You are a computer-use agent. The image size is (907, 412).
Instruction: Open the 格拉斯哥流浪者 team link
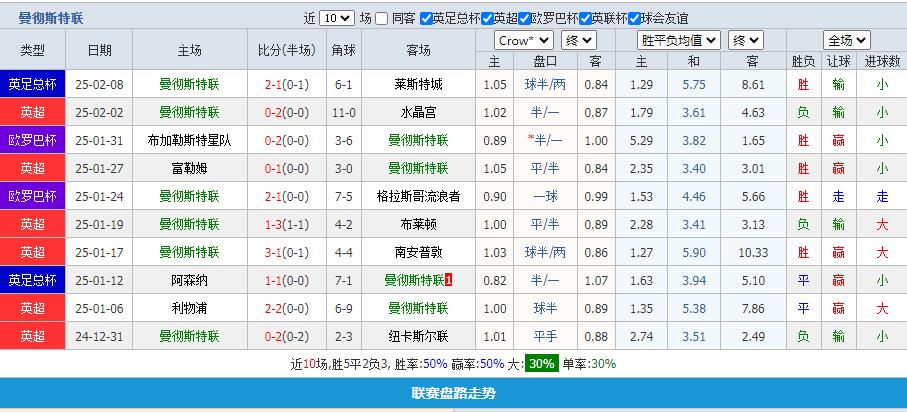click(418, 197)
